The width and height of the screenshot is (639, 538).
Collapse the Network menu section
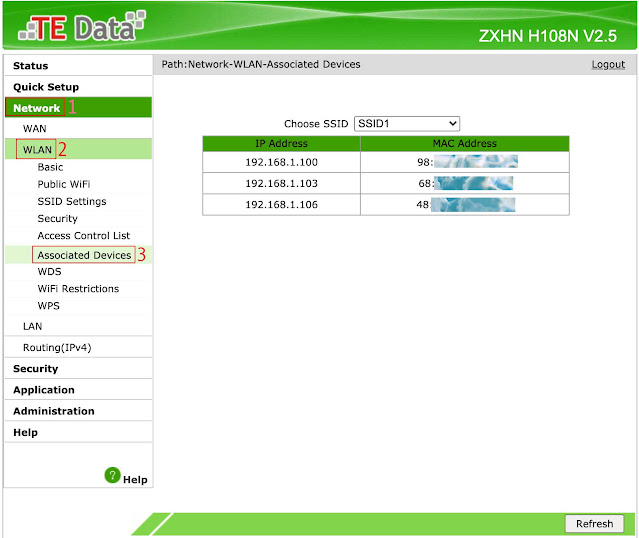(x=37, y=108)
